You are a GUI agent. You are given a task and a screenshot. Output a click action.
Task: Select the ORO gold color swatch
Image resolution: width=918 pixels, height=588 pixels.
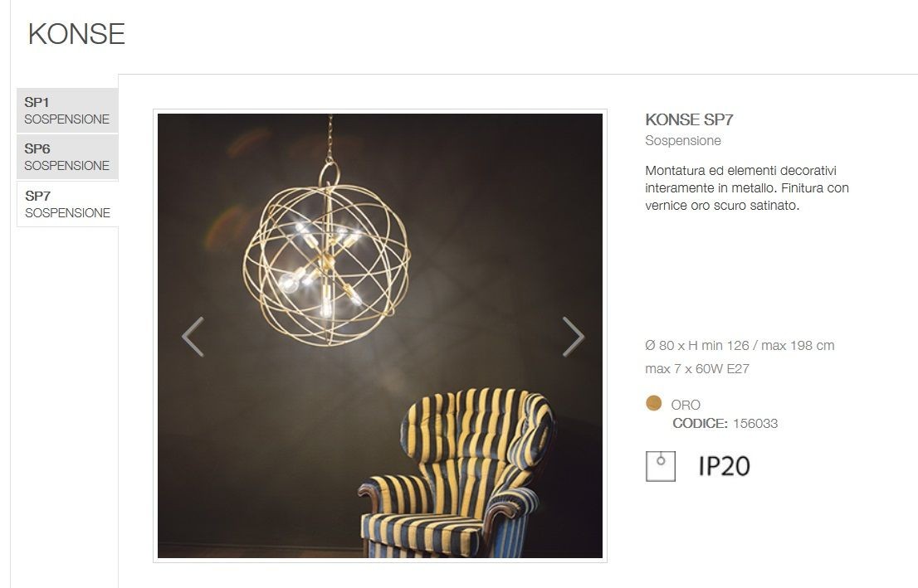pyautogui.click(x=653, y=403)
